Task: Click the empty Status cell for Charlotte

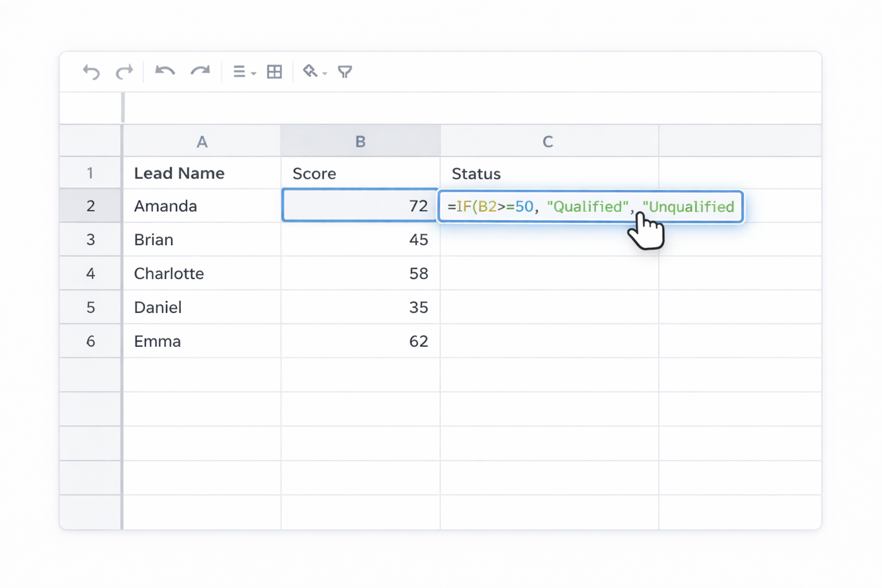Action: tap(549, 273)
